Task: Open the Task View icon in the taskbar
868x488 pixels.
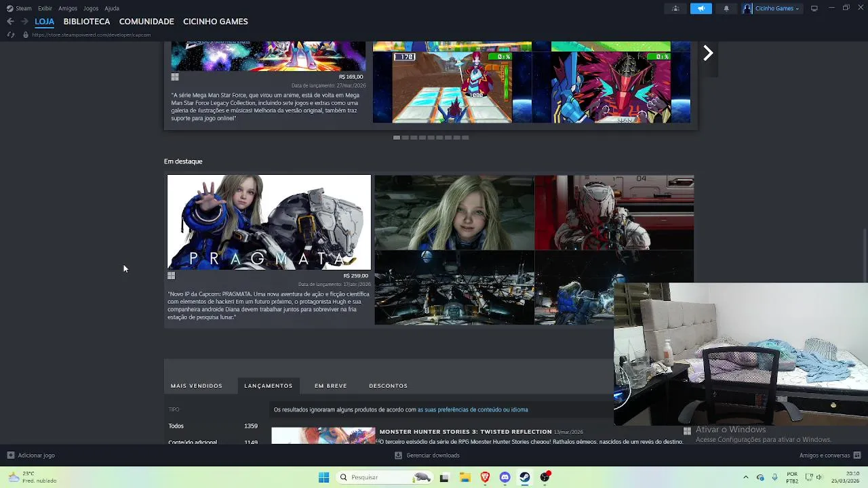Action: (x=444, y=477)
